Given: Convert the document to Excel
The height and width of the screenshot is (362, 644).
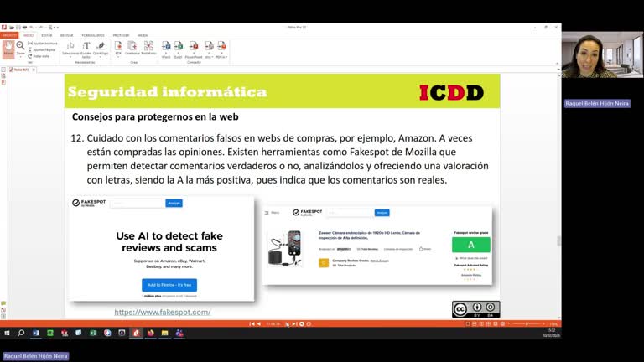Looking at the screenshot, I should (x=179, y=49).
